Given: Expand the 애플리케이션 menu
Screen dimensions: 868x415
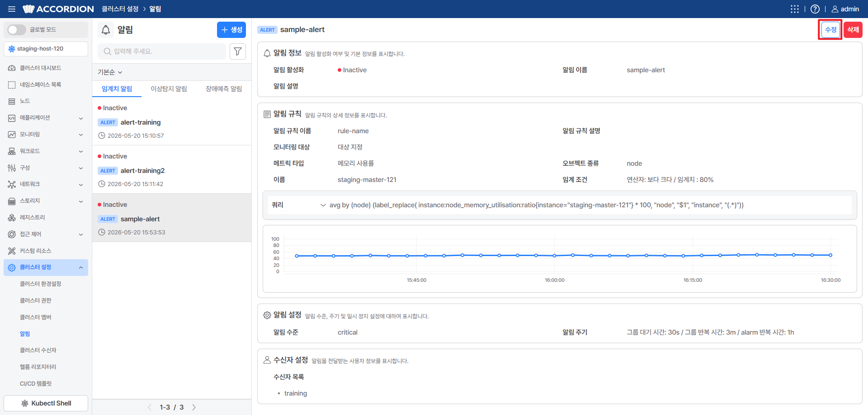Looking at the screenshot, I should [46, 118].
